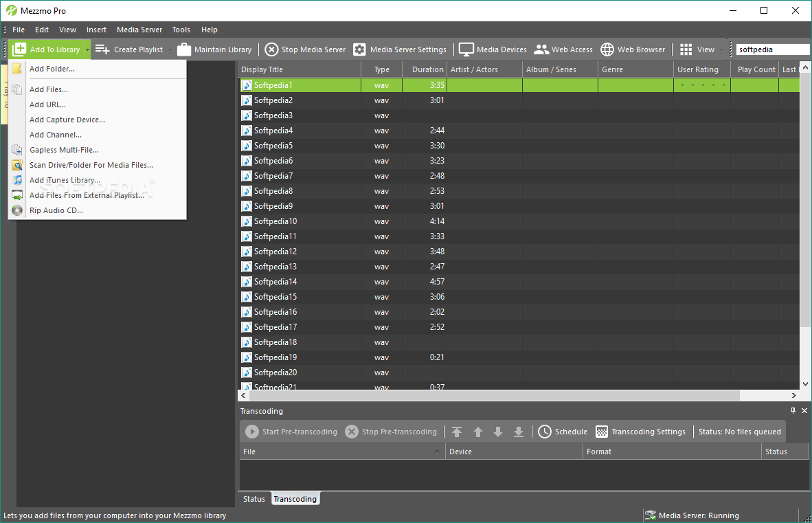Click the Device column header
The image size is (812, 523).
tap(515, 452)
